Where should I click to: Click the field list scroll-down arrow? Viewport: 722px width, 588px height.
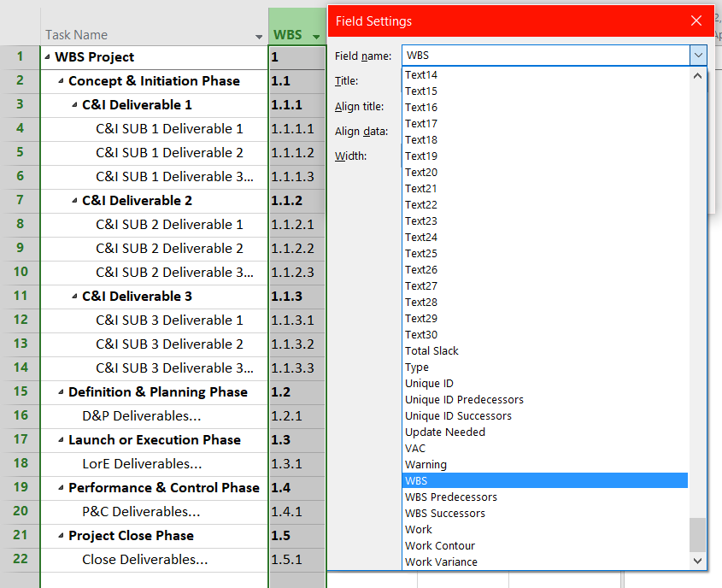(697, 561)
